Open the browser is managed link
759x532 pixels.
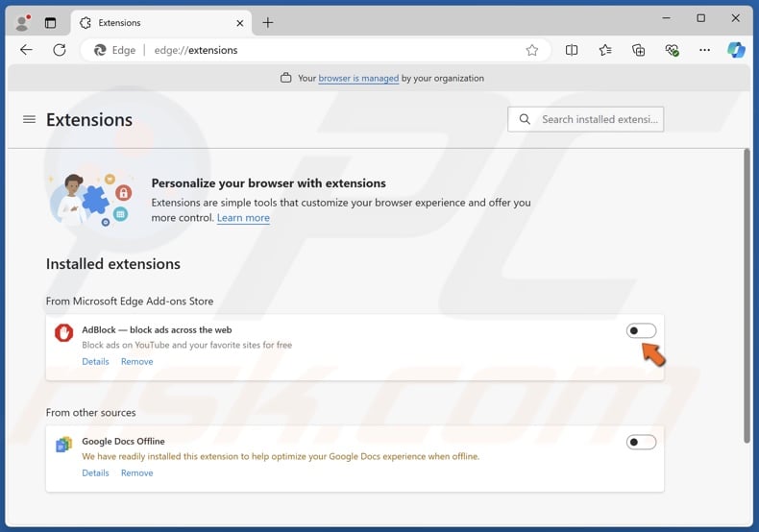[358, 79]
